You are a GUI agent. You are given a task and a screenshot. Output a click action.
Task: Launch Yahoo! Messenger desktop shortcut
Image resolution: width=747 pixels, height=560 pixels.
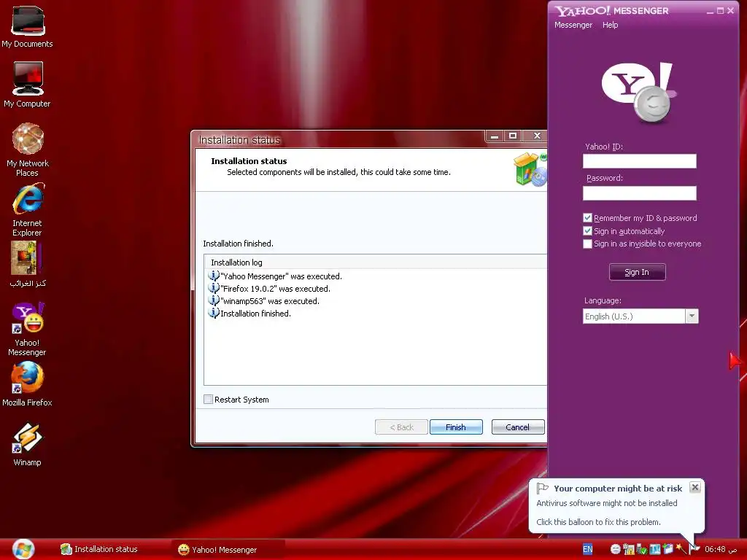point(27,329)
